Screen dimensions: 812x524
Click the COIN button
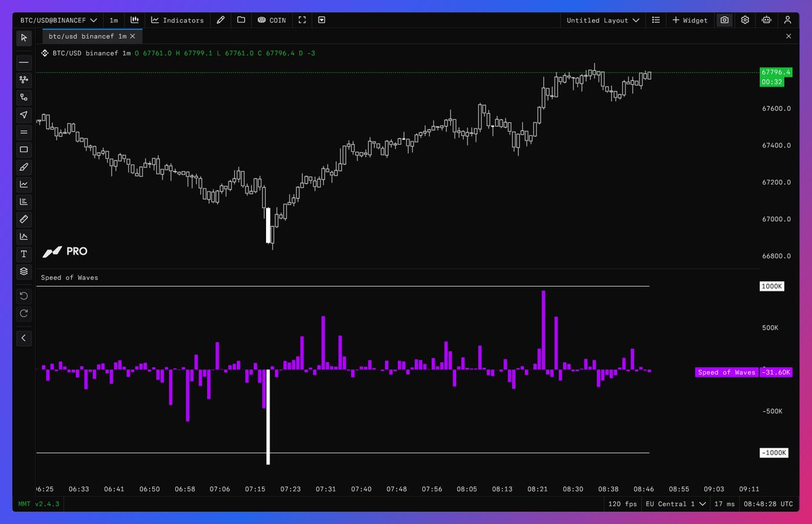click(271, 20)
